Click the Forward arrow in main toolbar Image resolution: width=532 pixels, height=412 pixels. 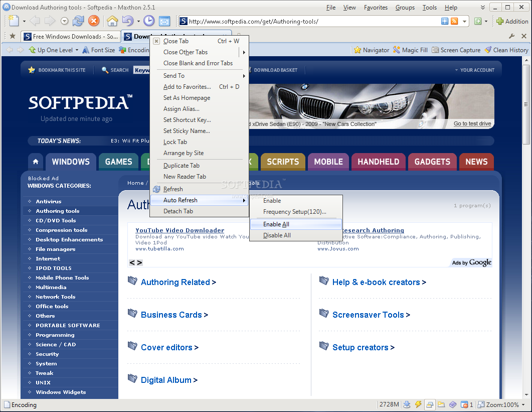pos(50,21)
